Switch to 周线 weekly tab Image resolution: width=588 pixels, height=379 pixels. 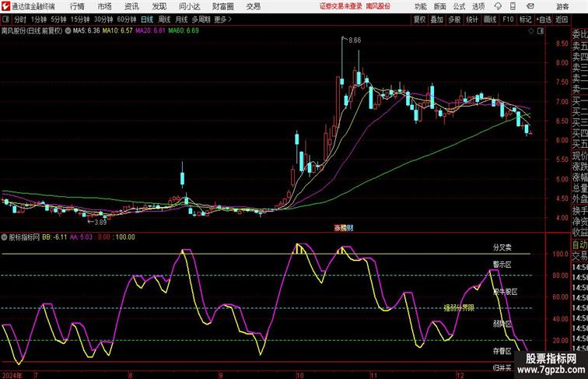[164, 19]
